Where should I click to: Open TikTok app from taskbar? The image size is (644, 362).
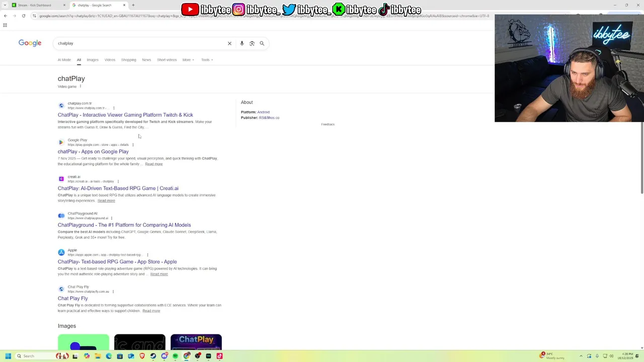pyautogui.click(x=219, y=356)
